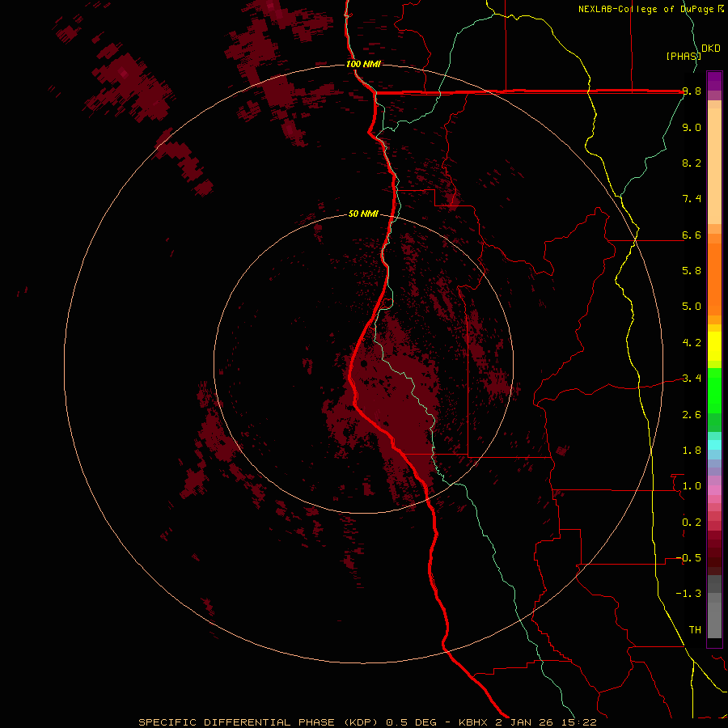This screenshot has height=728, width=728.
Task: Select the dark red segment of the color bar
Action: click(714, 552)
